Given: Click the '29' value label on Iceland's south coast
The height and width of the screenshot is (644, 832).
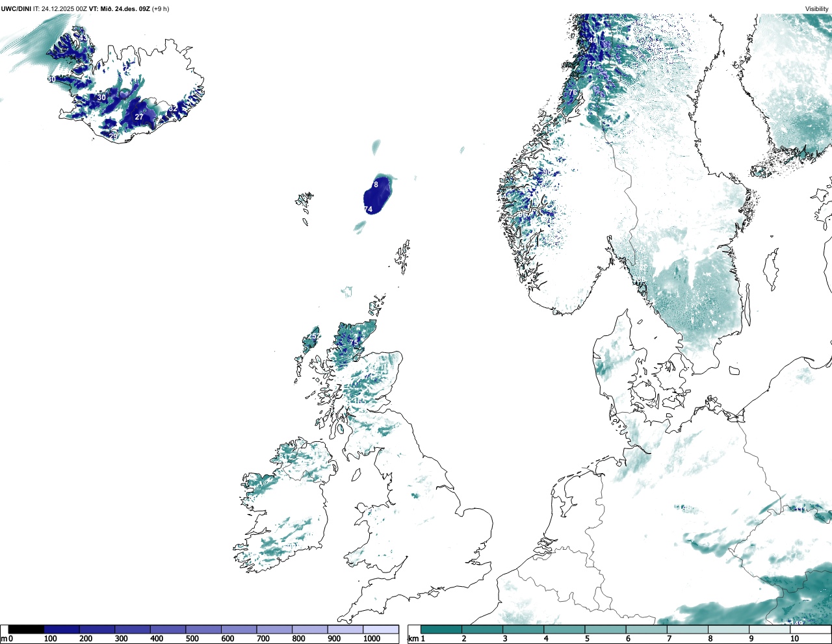Looking at the screenshot, I should [x=114, y=136].
